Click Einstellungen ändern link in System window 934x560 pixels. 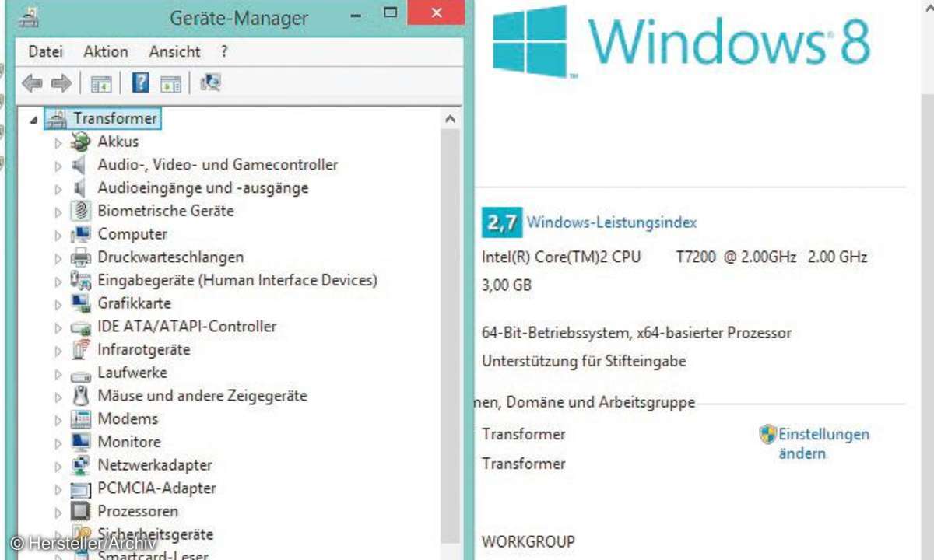pyautogui.click(x=823, y=444)
